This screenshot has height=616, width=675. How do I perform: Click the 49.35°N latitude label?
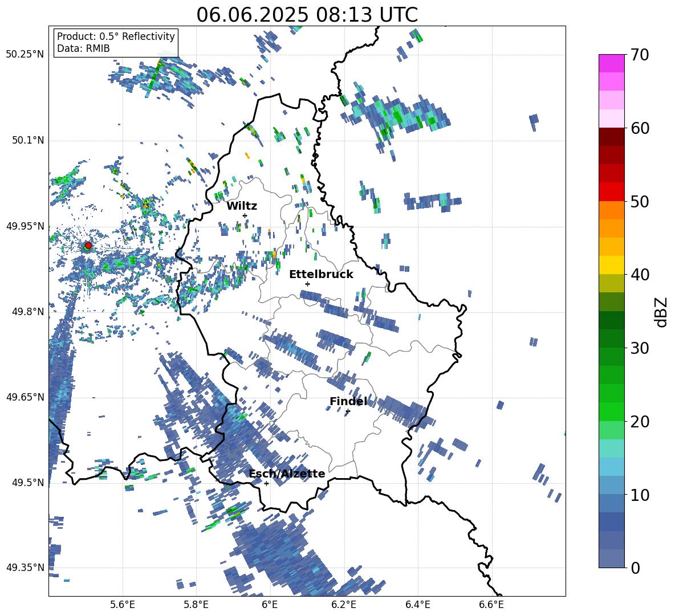[25, 568]
